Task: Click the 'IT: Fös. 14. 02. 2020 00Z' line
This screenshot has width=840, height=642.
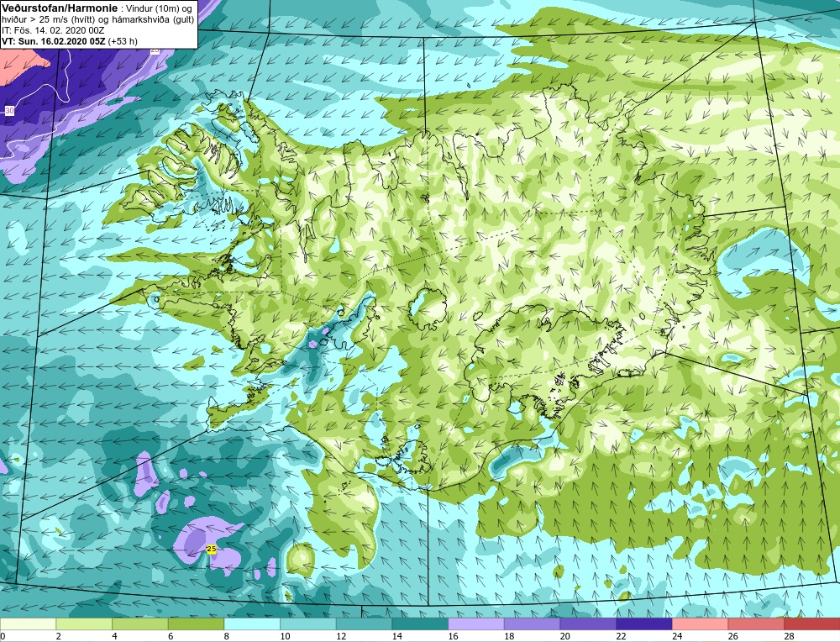Action: [x=53, y=30]
